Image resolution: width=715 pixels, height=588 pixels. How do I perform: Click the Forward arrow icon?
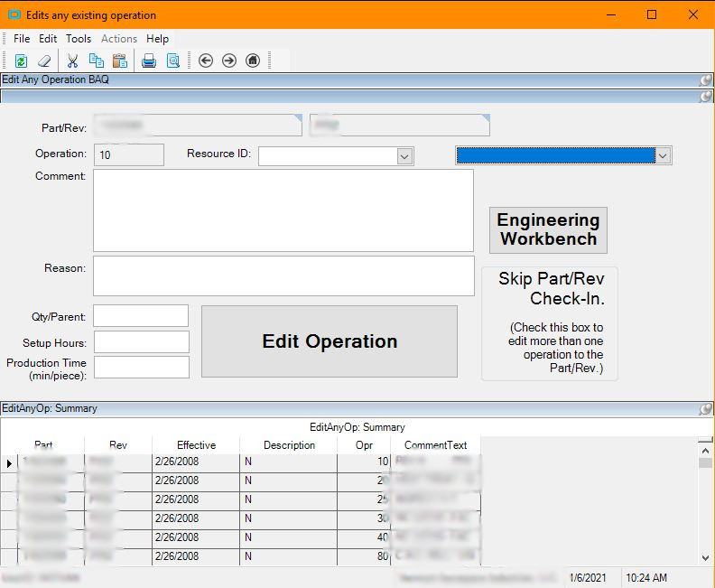(x=229, y=61)
